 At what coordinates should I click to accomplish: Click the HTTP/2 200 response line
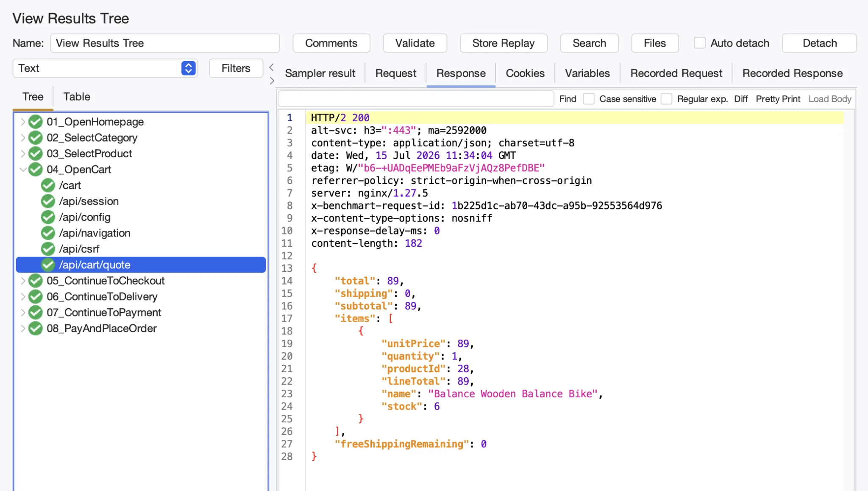pyautogui.click(x=575, y=118)
